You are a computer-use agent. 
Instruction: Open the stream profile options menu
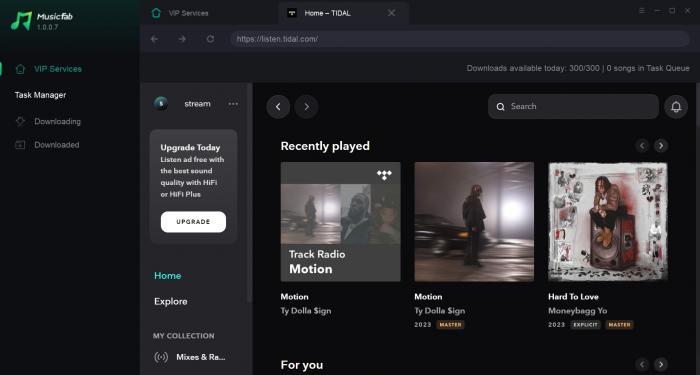(x=233, y=104)
